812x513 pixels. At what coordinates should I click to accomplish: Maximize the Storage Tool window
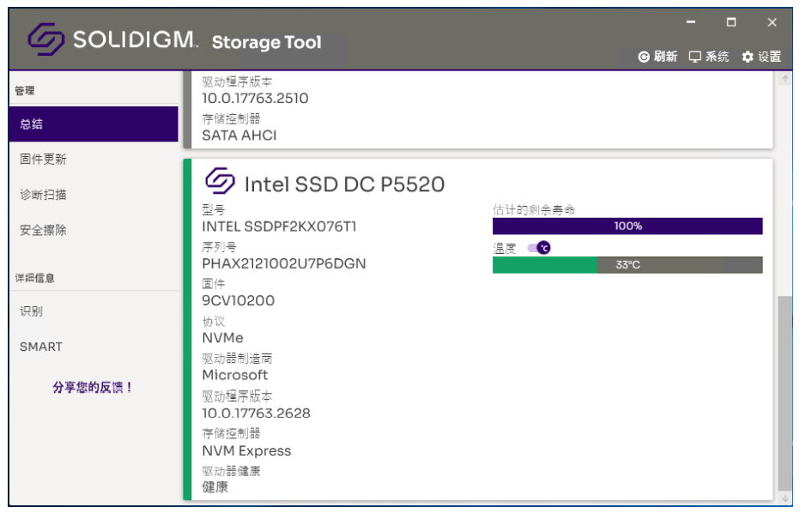click(731, 22)
